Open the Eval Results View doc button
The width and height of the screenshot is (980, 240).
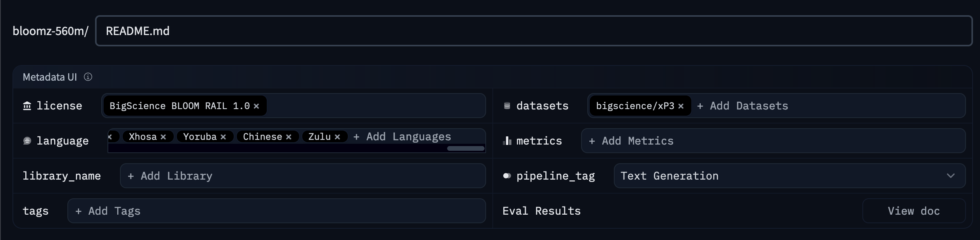tap(913, 211)
